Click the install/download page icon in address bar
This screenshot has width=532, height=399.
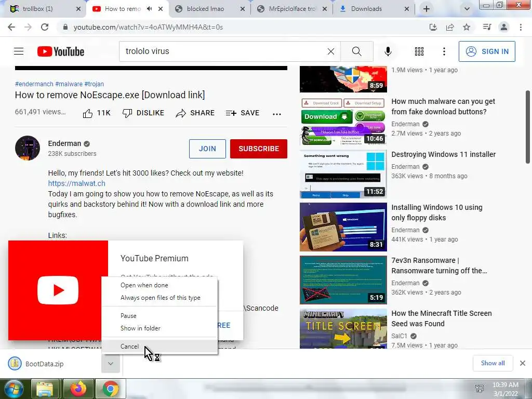(433, 27)
